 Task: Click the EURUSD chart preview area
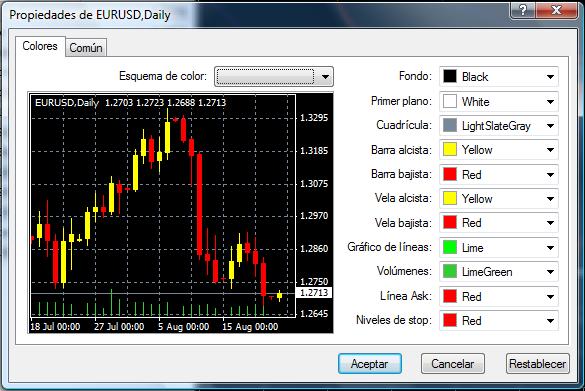181,213
